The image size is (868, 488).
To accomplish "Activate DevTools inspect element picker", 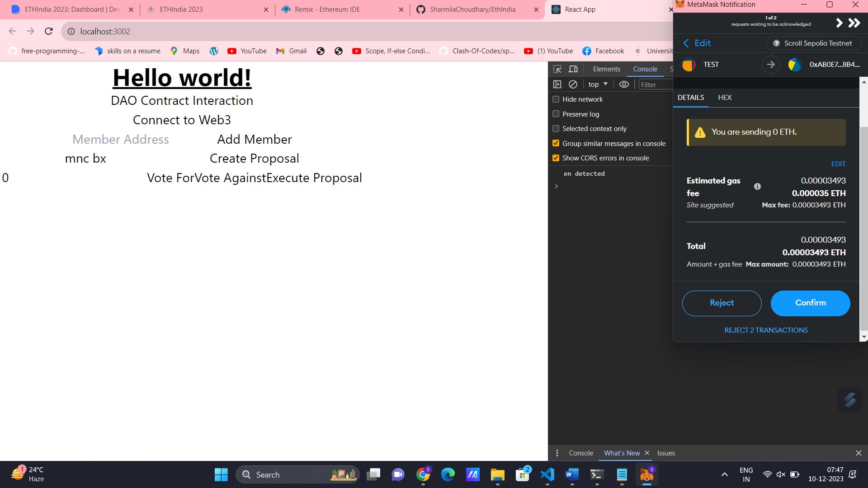I will click(x=557, y=69).
